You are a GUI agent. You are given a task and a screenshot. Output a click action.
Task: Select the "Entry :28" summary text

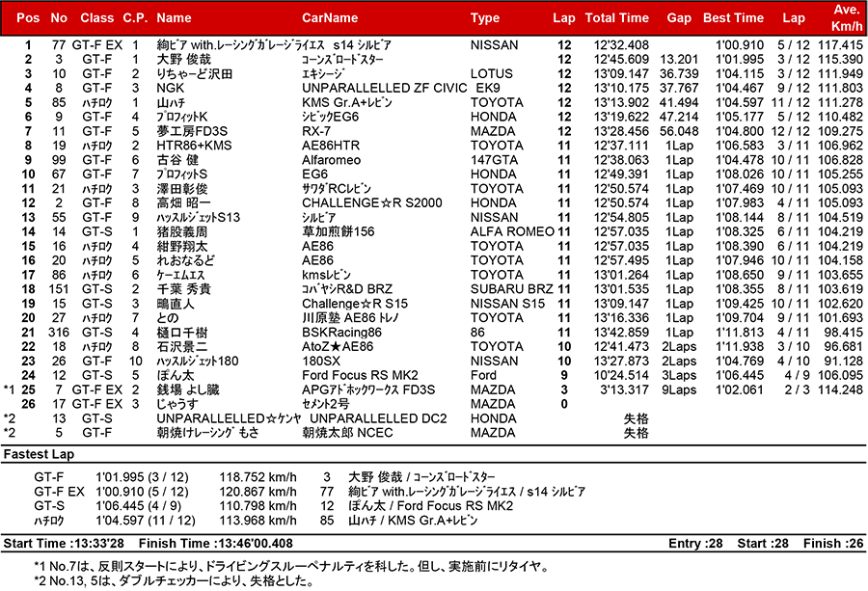point(695,544)
